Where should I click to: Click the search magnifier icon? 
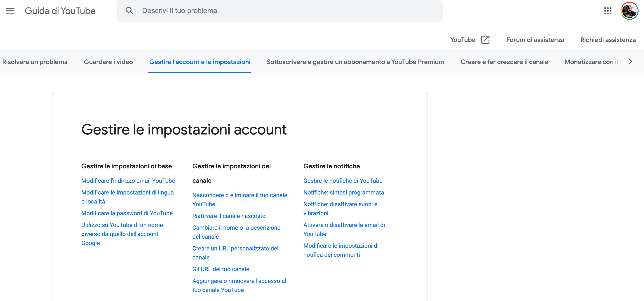click(129, 11)
